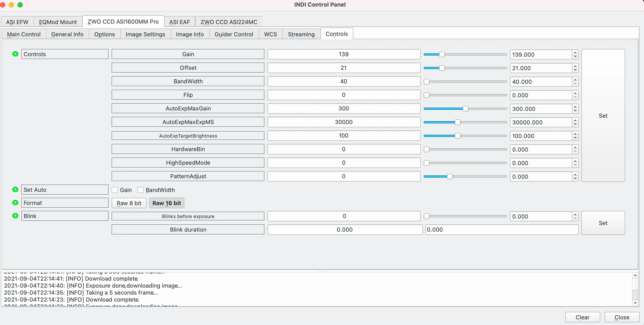Click the Set button for Blink
Viewport: 644px width, 325px height.
click(x=603, y=223)
